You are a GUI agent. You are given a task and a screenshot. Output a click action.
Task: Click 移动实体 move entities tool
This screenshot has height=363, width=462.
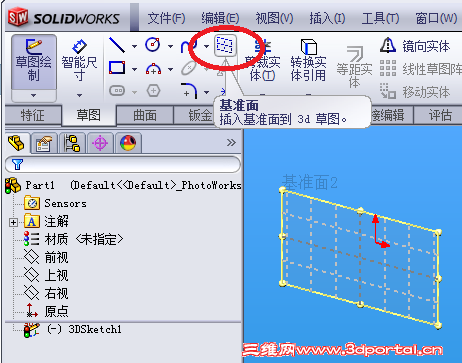pos(415,92)
